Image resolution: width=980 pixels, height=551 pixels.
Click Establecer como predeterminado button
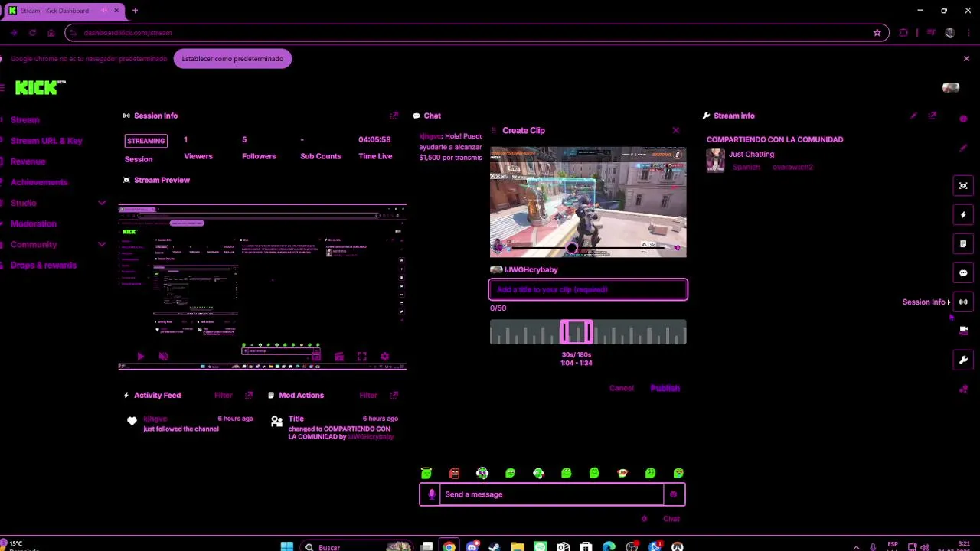point(233,59)
